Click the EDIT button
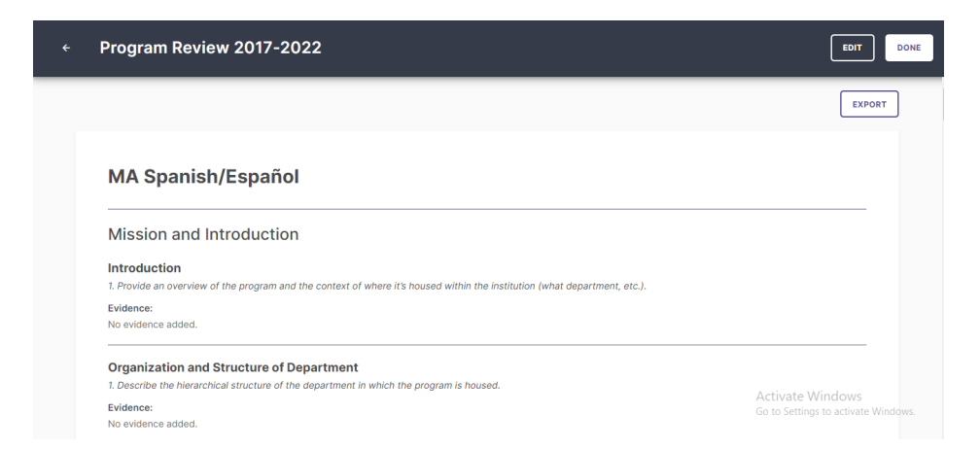Screen dimensions: 980x449 (x=852, y=48)
